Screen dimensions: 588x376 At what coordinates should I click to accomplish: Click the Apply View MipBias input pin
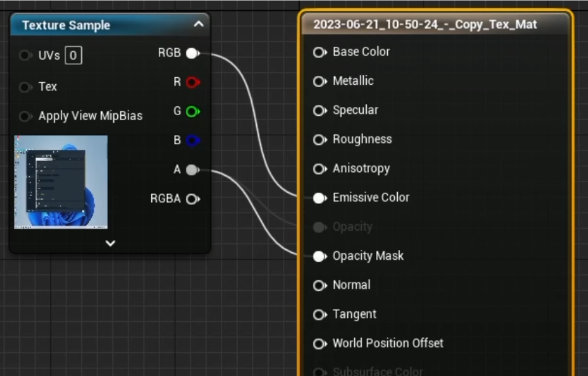tap(25, 116)
